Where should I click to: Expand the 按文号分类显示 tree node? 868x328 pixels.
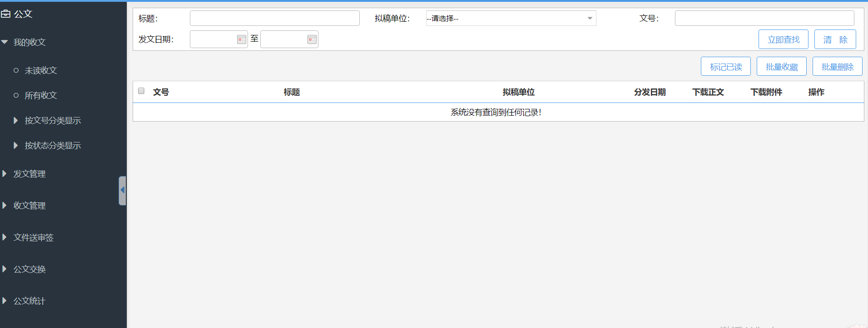pyautogui.click(x=16, y=121)
